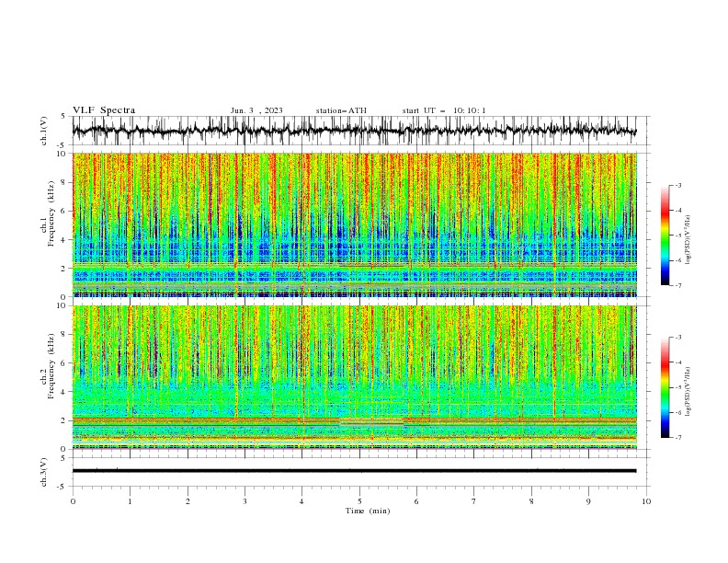Click the "ch.3(V)" axis label
Viewport: 728px width, 563px height.
(x=44, y=472)
